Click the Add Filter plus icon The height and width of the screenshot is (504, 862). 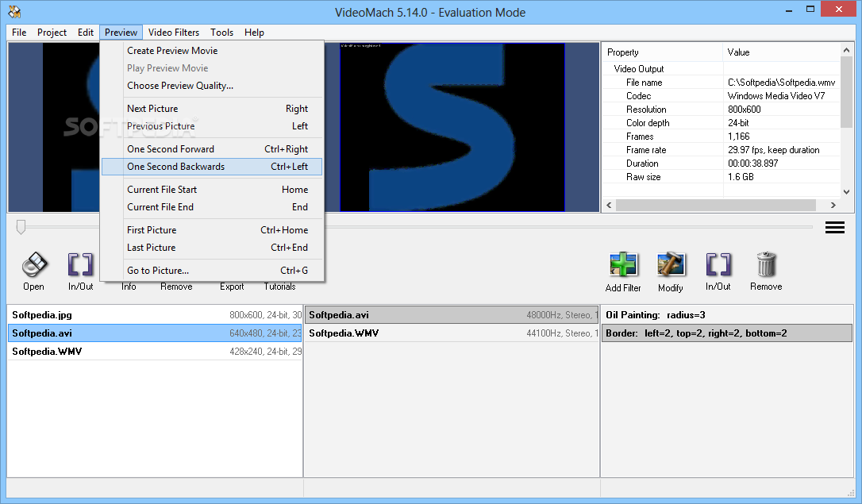(623, 265)
